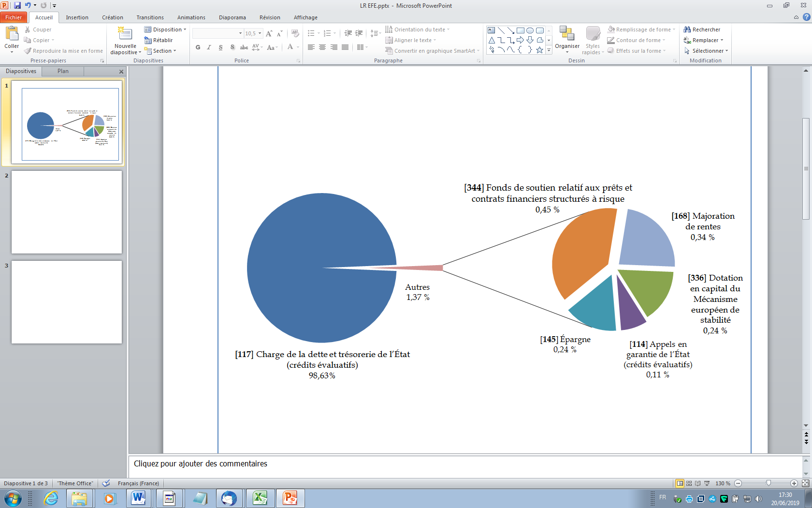Image resolution: width=812 pixels, height=508 pixels.
Task: Open the font size combo box
Action: coord(253,33)
